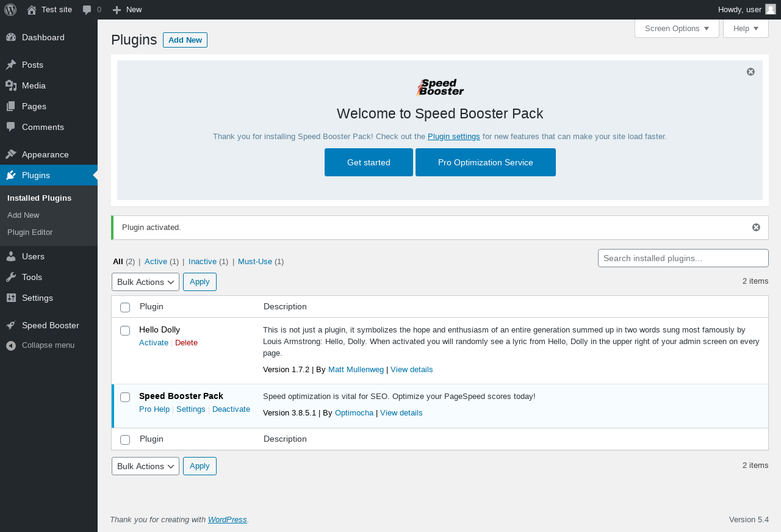
Task: Open Plugin Editor submenu item
Action: (30, 232)
